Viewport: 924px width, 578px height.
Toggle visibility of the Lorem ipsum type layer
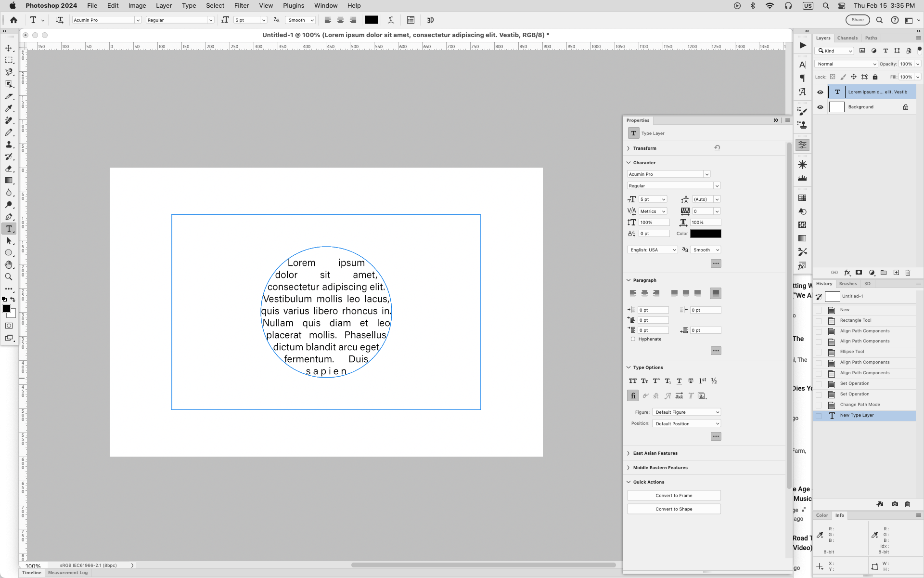tap(820, 92)
